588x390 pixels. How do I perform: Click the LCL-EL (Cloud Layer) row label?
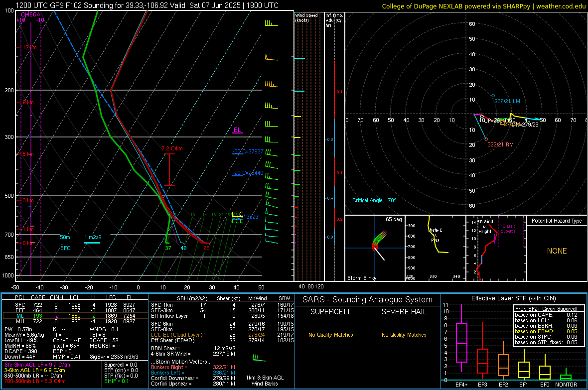pos(176,335)
